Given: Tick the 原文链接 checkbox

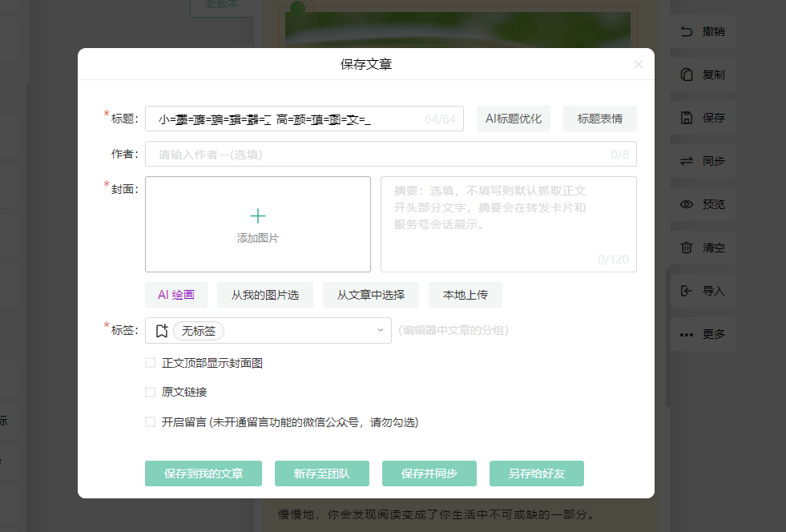Looking at the screenshot, I should click(150, 393).
